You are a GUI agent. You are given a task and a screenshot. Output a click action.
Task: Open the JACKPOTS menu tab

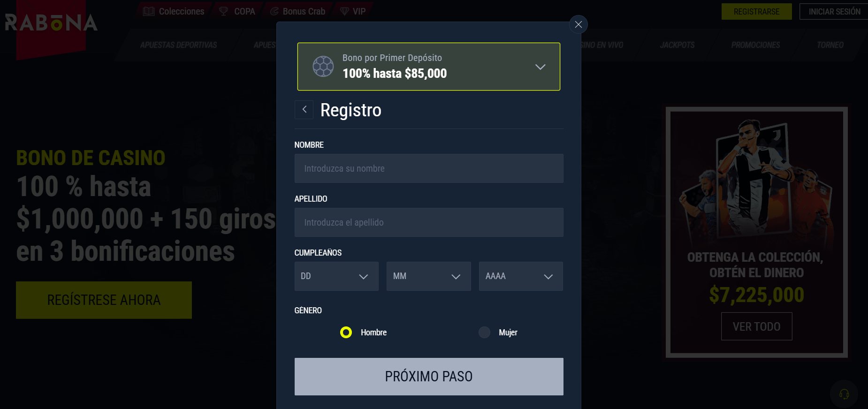[677, 45]
